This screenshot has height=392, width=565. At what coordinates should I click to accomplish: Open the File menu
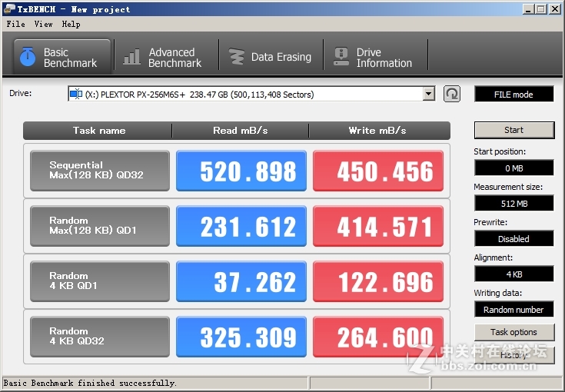click(16, 24)
